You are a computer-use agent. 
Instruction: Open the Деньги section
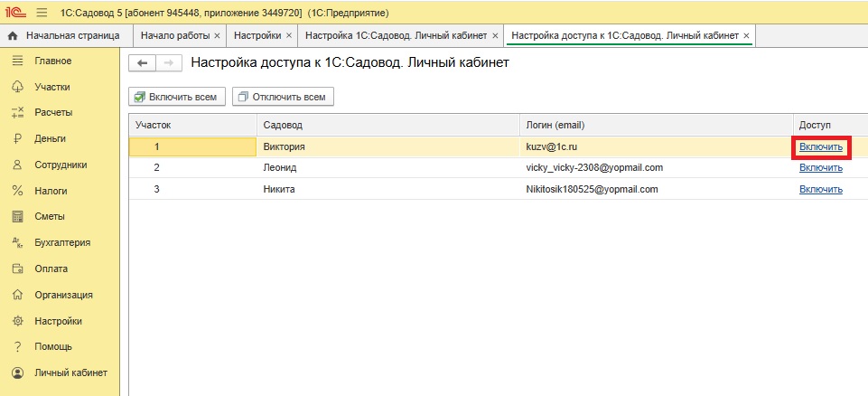click(50, 138)
